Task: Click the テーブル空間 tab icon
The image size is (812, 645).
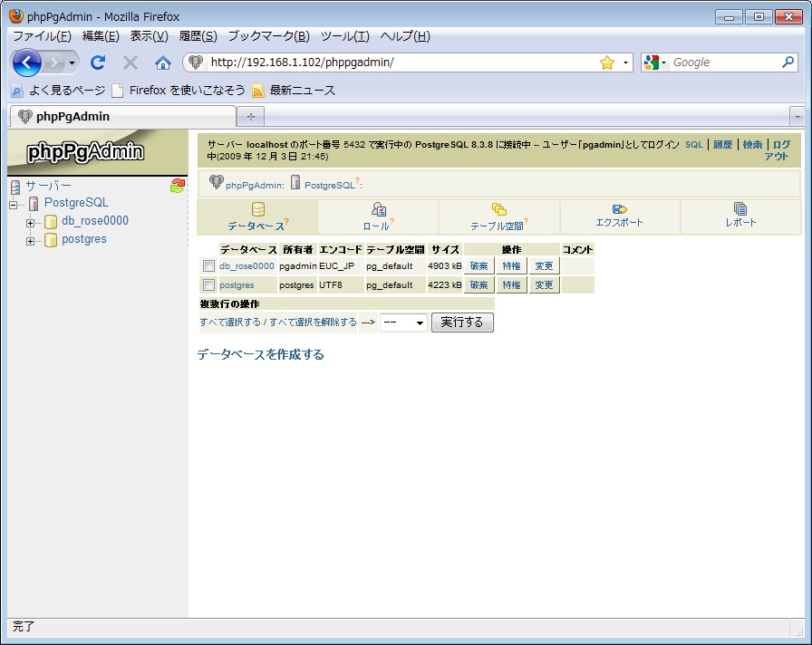Action: 498,209
